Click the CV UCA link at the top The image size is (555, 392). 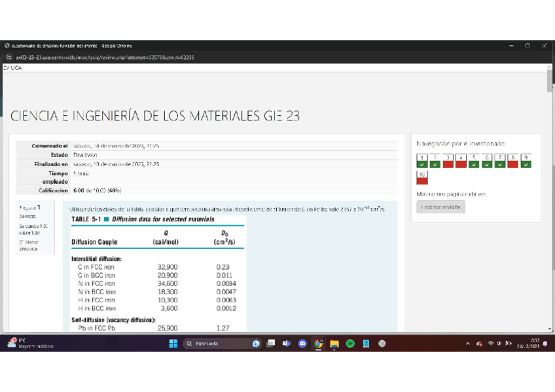point(12,67)
